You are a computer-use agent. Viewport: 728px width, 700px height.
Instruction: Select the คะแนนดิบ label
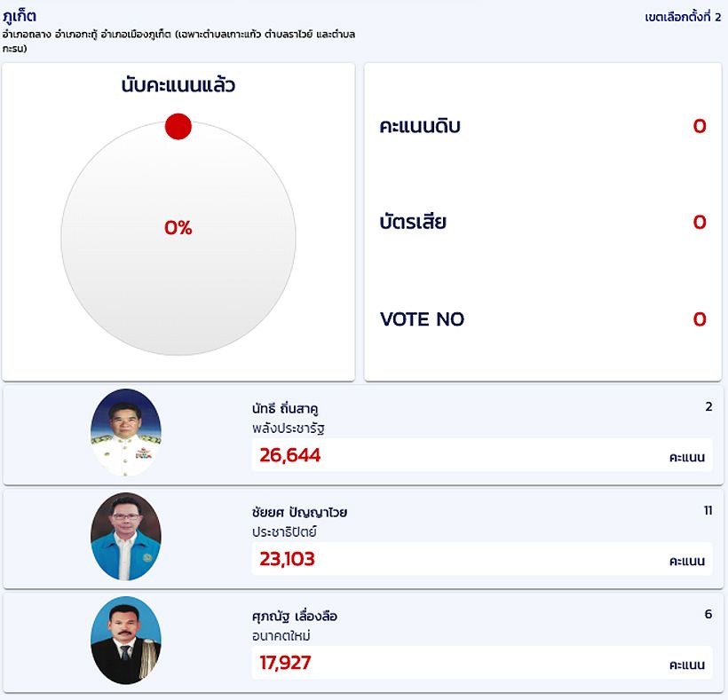(x=420, y=126)
